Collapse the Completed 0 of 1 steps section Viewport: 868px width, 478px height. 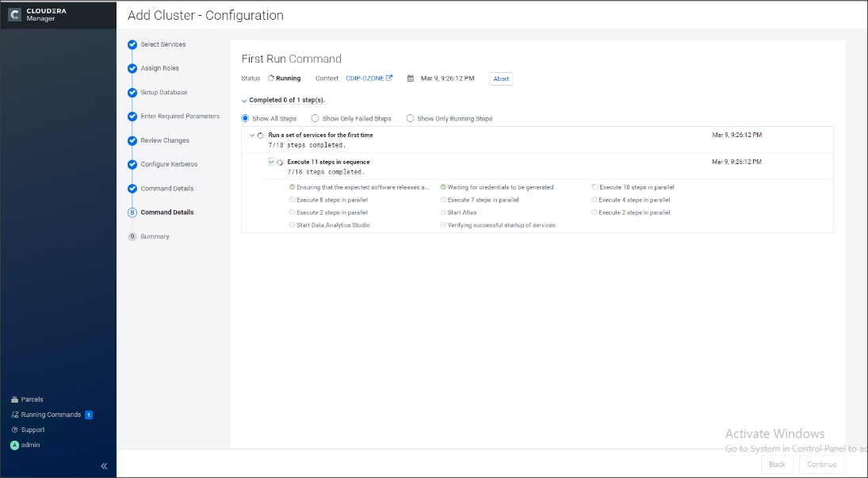[x=244, y=101]
